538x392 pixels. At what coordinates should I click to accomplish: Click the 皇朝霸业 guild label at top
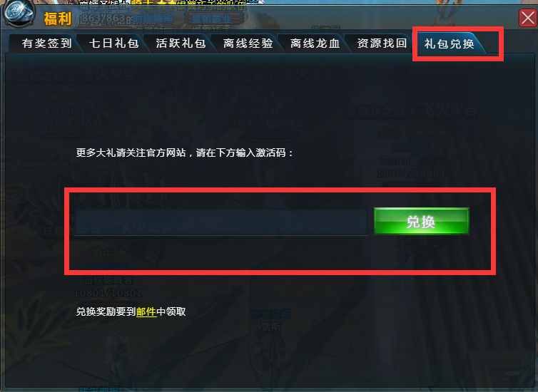point(212,19)
